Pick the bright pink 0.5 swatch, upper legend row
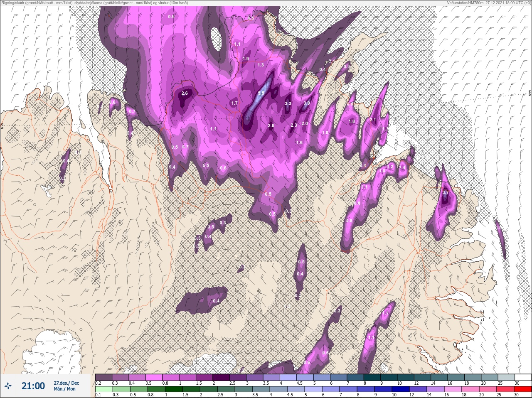The image size is (532, 398). coord(155,377)
